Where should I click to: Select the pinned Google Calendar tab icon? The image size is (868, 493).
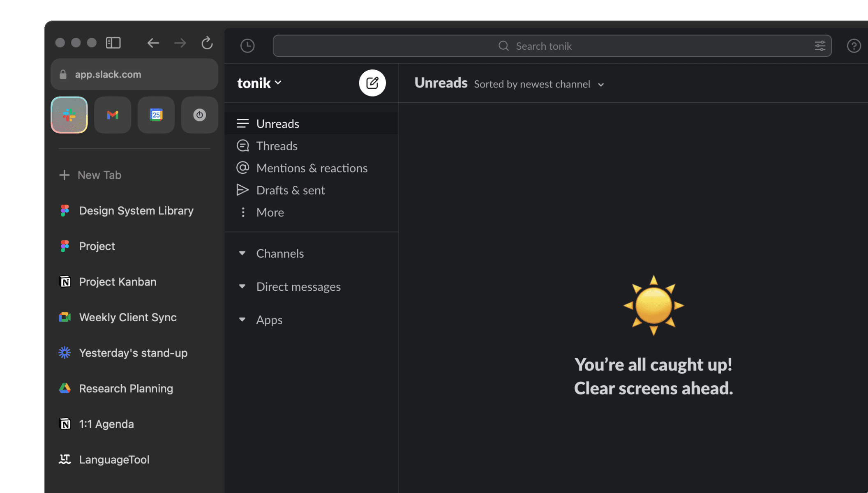point(156,115)
